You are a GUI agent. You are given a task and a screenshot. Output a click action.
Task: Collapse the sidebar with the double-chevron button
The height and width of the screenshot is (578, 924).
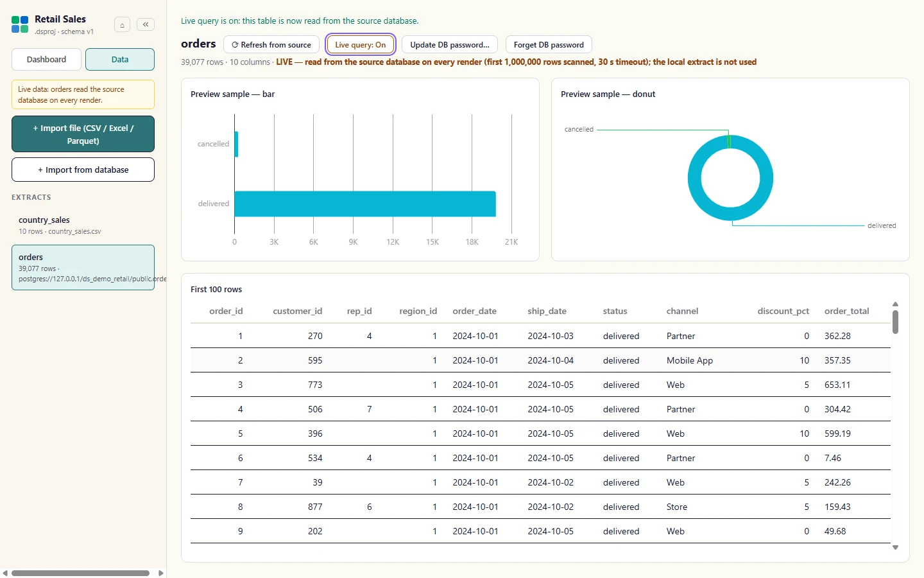[x=146, y=24]
